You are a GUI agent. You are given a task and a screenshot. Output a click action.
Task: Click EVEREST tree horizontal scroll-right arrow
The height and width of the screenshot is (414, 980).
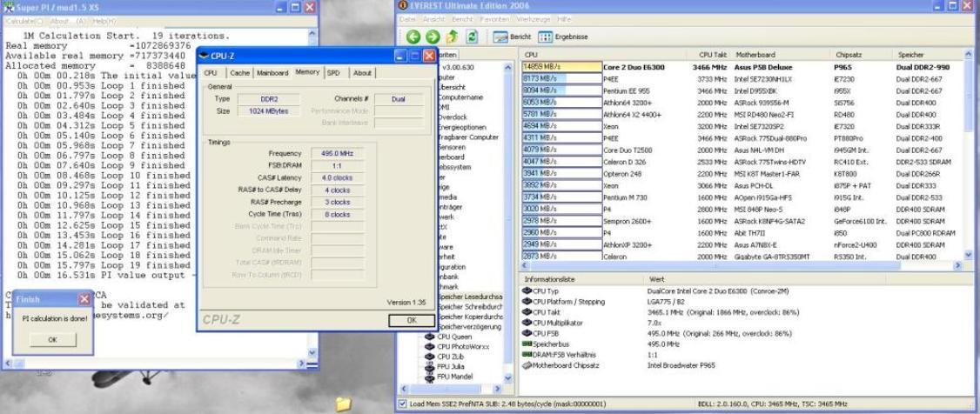tap(498, 389)
